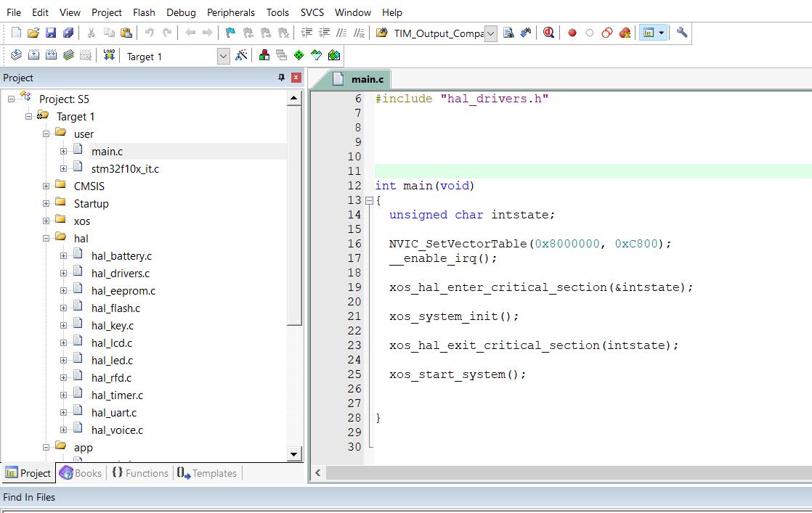812x513 pixels.
Task: Pin the Project panel with pushpin icon
Action: 281,78
